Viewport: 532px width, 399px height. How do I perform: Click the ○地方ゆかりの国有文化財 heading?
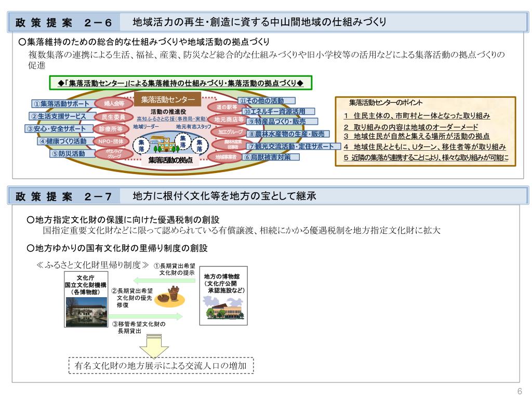117,248
